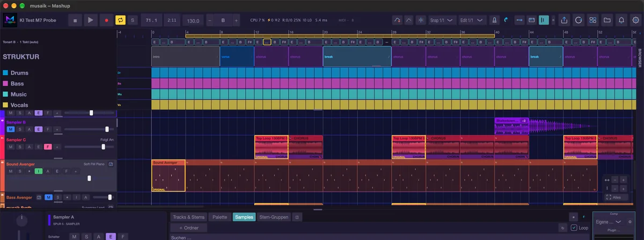
Task: Toggle the keyboard piano icon in toolbar
Action: pyautogui.click(x=531, y=20)
